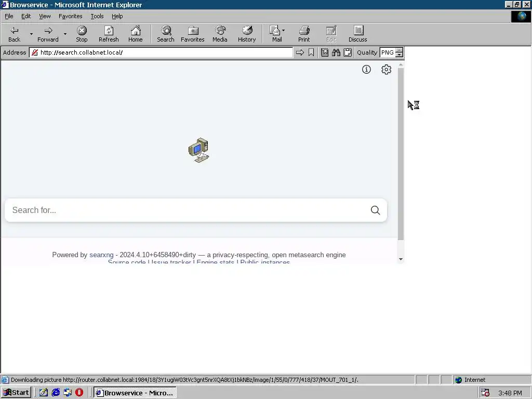
Task: Click the page vertical scrollbar thumb
Action: point(401,154)
